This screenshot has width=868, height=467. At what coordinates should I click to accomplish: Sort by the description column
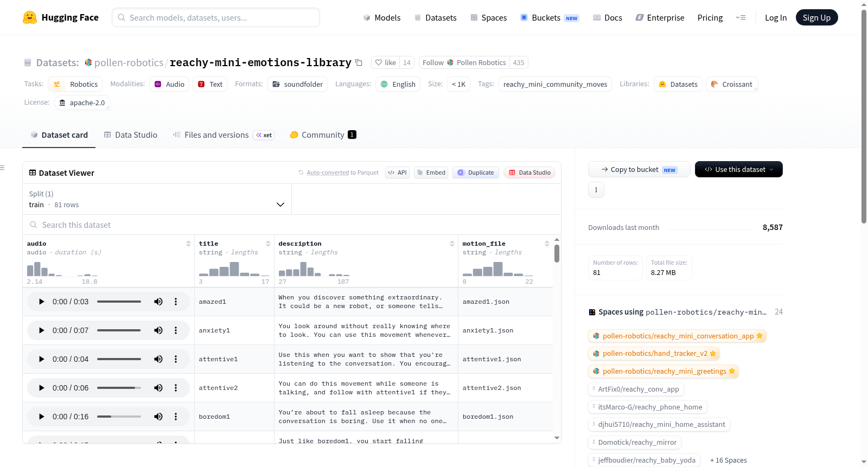452,244
